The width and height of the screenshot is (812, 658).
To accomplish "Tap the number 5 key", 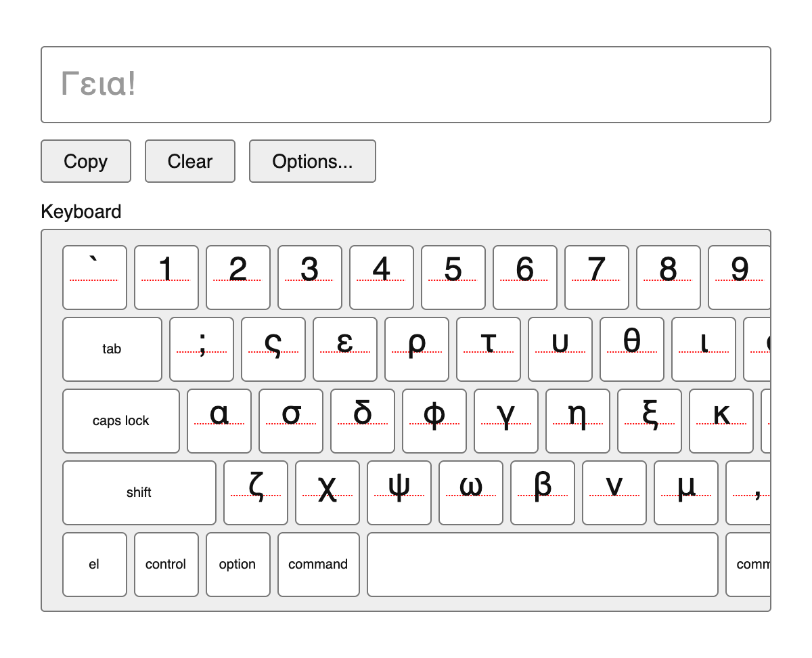I will point(453,278).
